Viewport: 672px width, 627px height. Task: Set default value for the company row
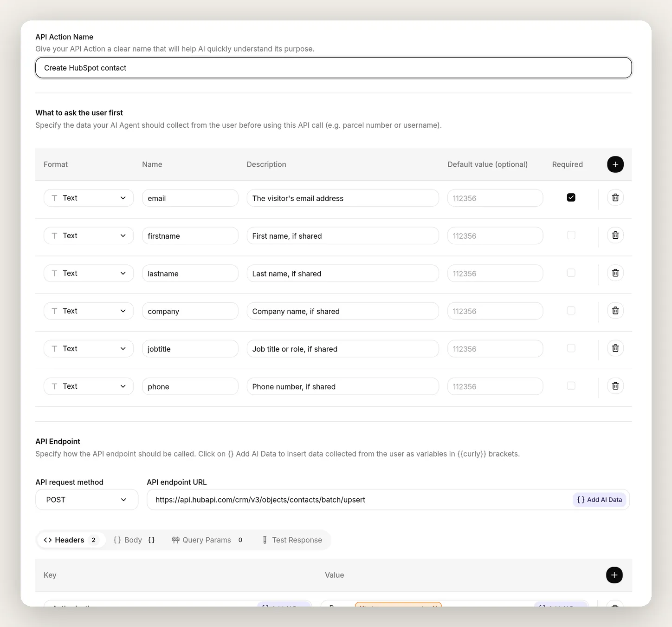click(495, 311)
